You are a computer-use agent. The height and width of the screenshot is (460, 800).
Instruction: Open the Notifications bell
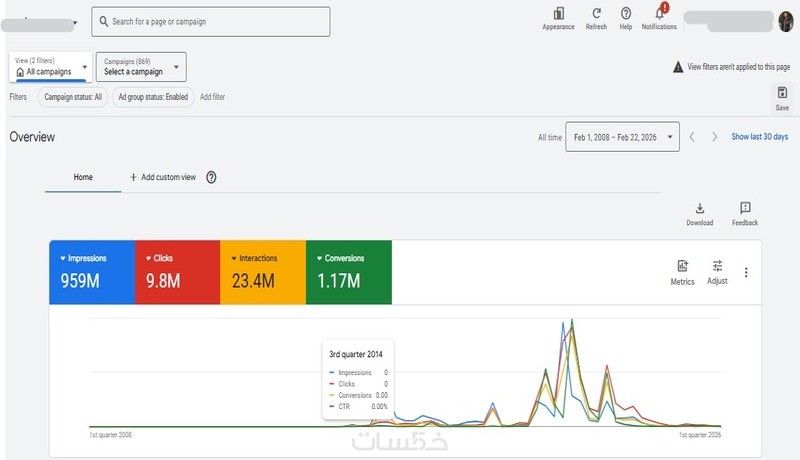(659, 14)
